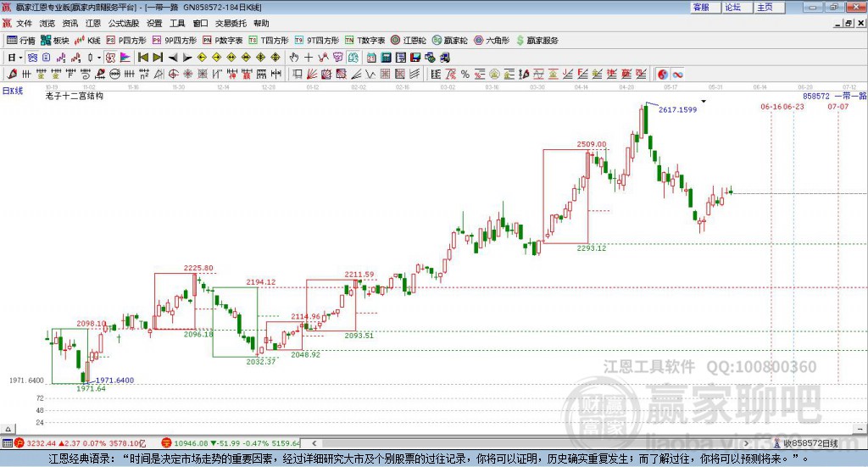Click the 3232.44 Shanghai index status entry
868x467 pixels.
click(81, 443)
